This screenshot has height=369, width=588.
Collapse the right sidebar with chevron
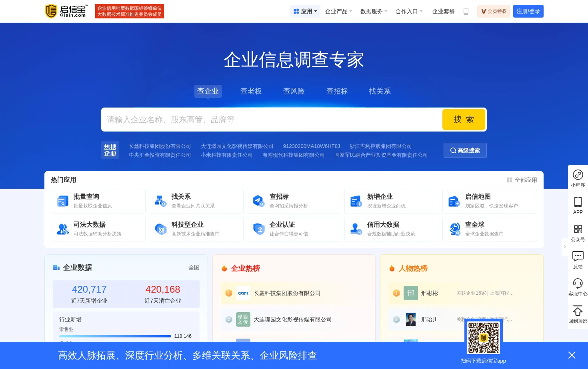(565, 247)
